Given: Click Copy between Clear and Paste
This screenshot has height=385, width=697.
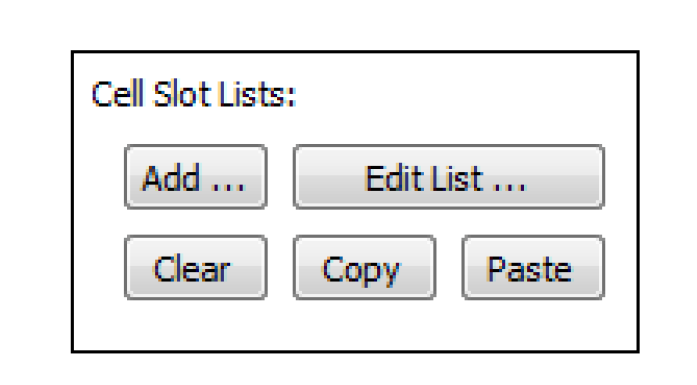Looking at the screenshot, I should [x=364, y=268].
